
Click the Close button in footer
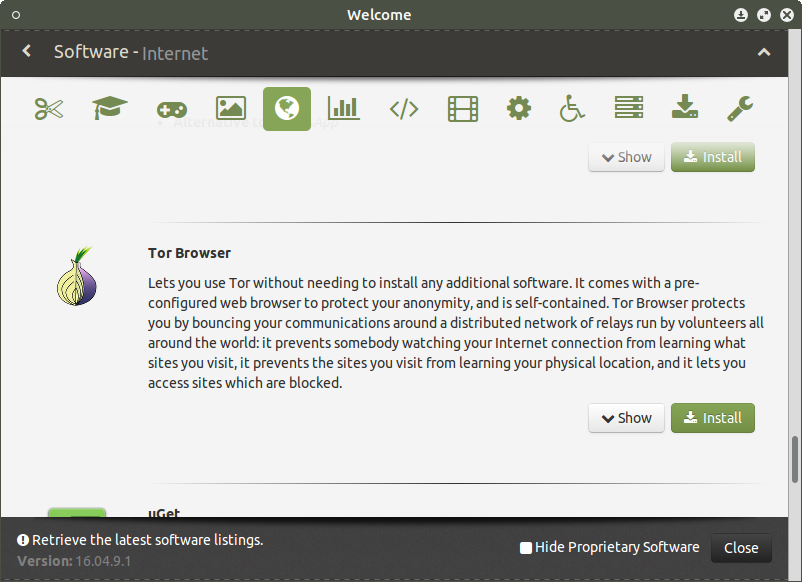coord(741,548)
